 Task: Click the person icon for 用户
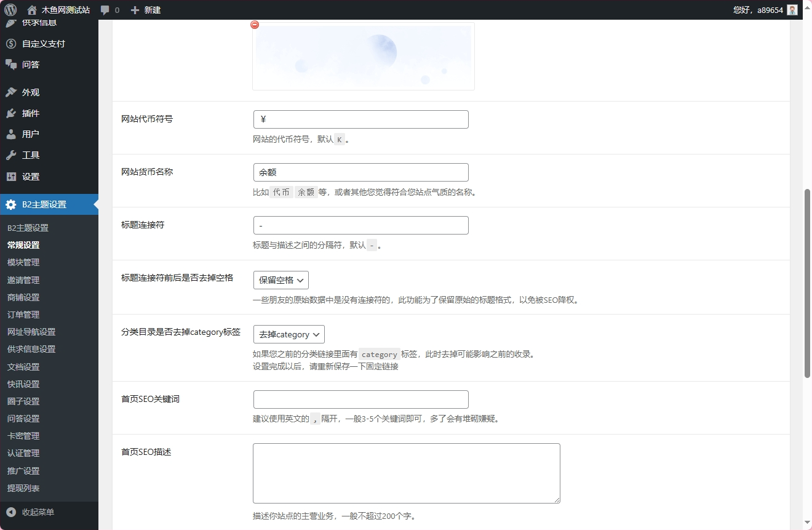[11, 134]
